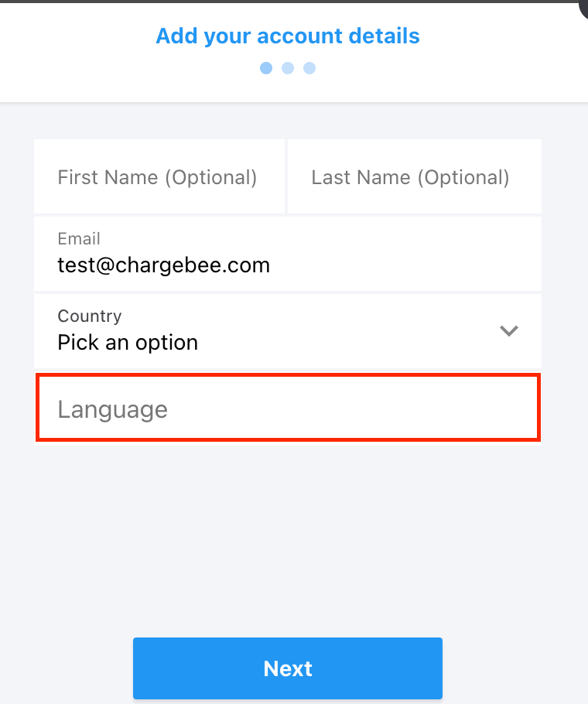Click the Language placeholder text
Viewport: 588px width, 704px height.
113,409
